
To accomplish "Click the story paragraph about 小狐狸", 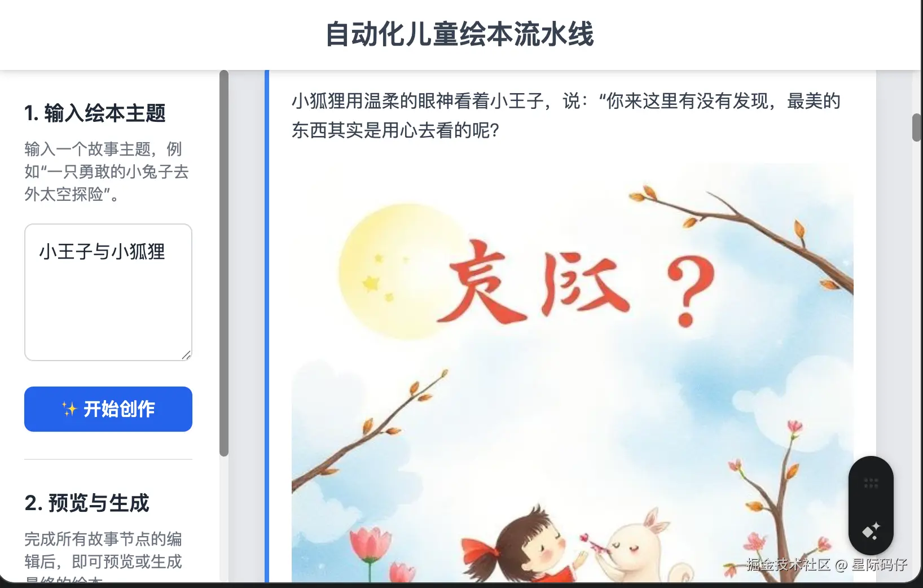I will [566, 116].
